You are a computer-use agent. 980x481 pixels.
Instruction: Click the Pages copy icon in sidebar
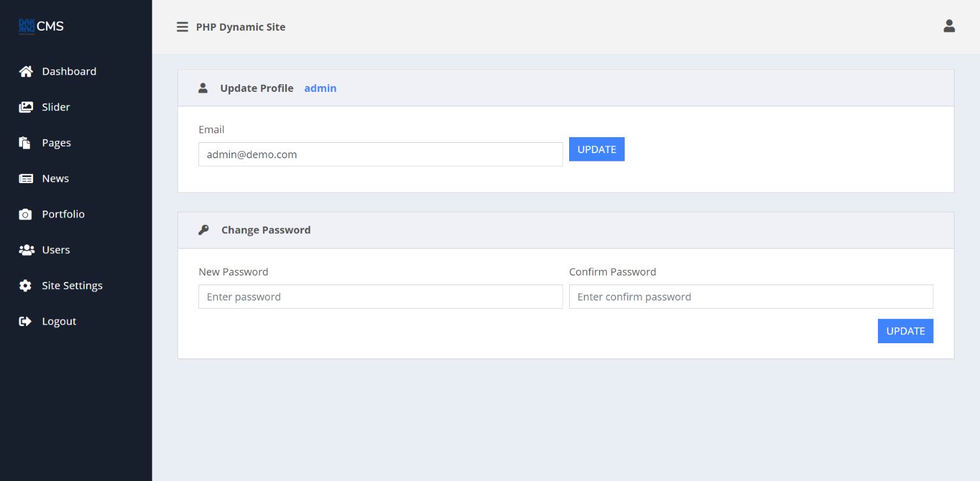25,143
